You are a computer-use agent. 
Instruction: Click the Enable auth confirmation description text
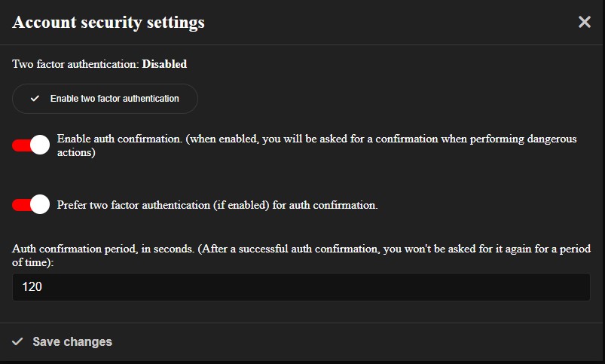tap(316, 145)
